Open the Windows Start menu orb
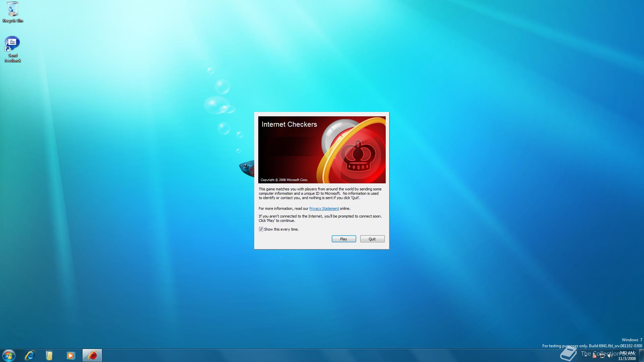Screen dimensions: 644x362 pos(9,355)
